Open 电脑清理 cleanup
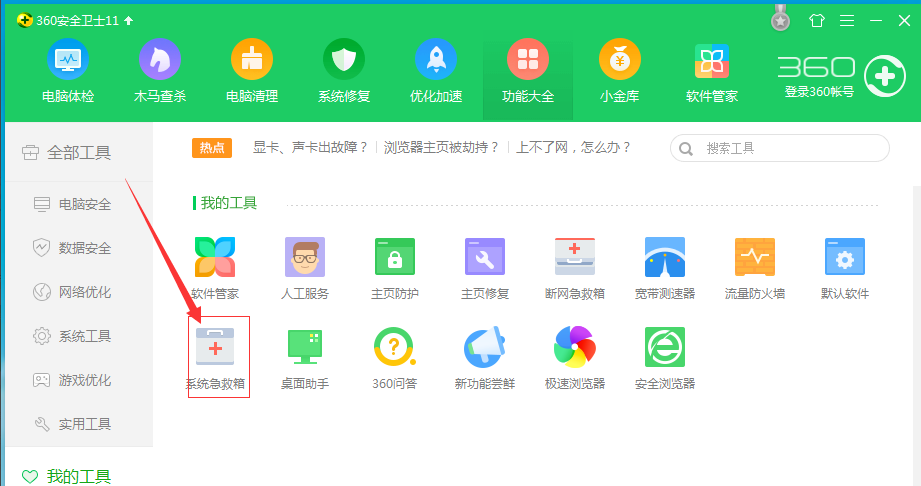The height and width of the screenshot is (486, 921). (252, 71)
